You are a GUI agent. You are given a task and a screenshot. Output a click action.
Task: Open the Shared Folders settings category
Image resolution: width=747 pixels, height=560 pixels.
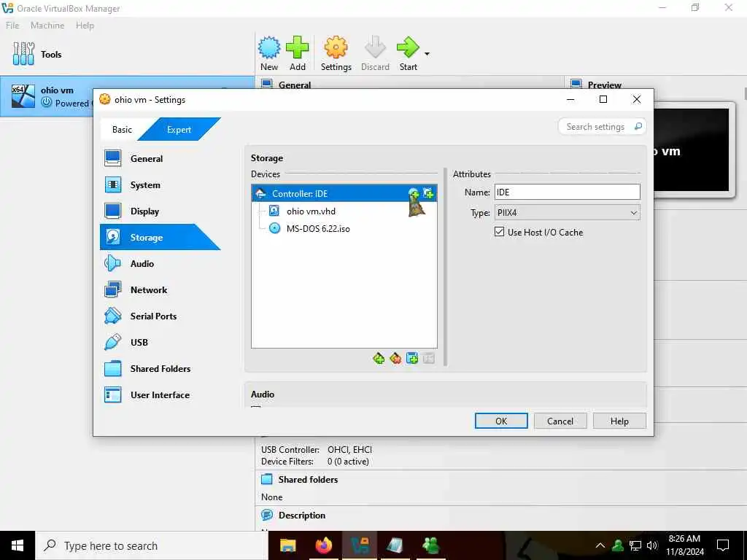pos(160,368)
